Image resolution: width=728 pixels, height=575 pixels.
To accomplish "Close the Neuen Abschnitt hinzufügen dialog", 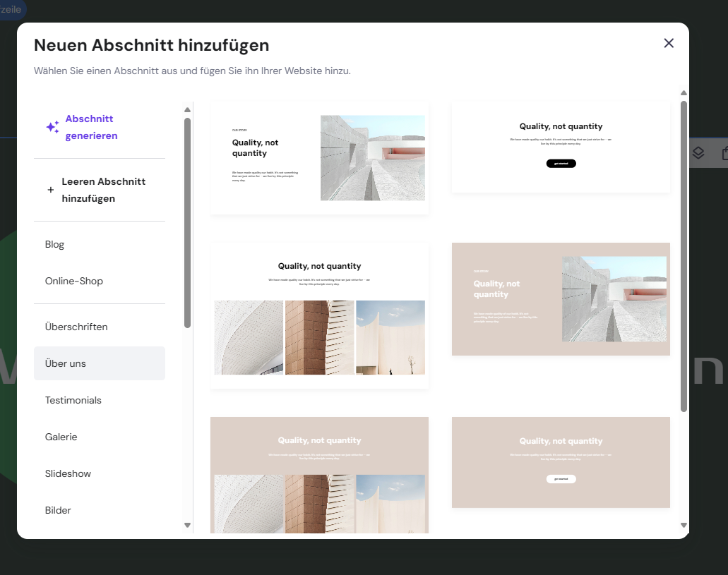I will (x=669, y=43).
